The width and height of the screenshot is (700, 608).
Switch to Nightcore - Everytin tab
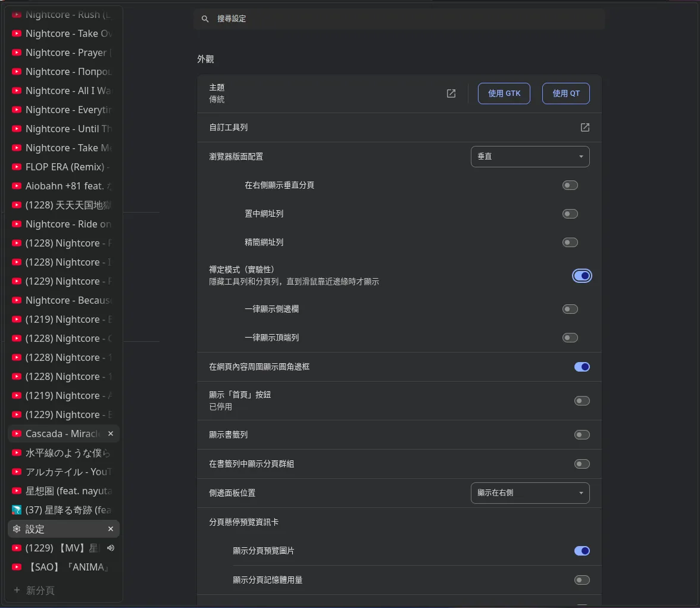pos(64,110)
